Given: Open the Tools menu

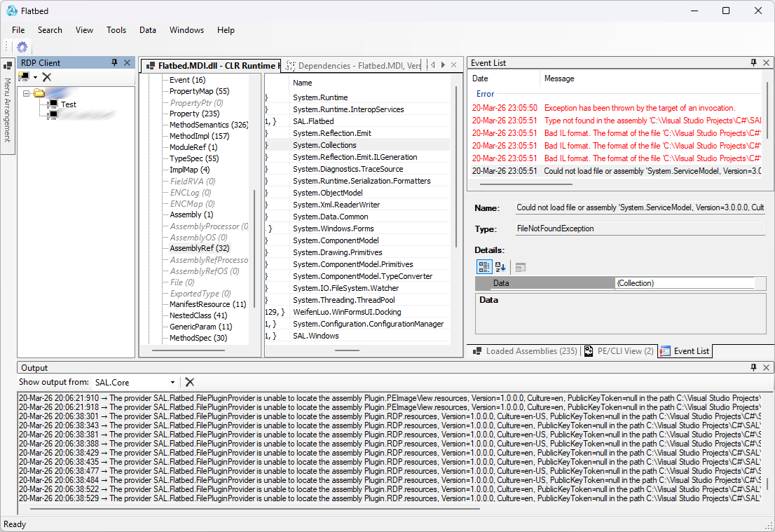Looking at the screenshot, I should 116,30.
